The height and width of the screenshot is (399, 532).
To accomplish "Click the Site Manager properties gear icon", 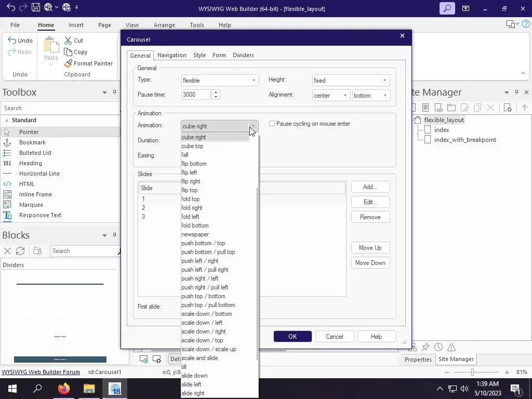I will [x=508, y=108].
